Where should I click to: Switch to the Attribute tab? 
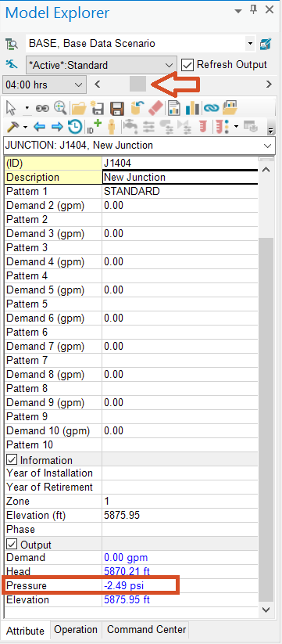(26, 631)
